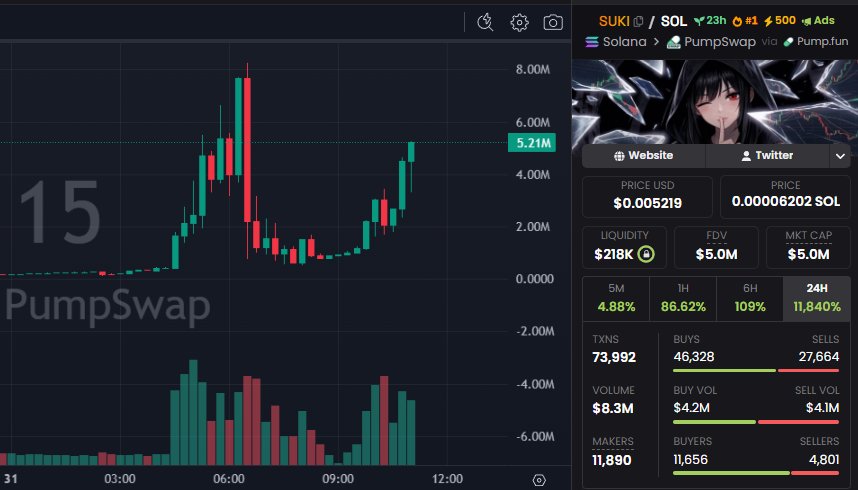The width and height of the screenshot is (858, 490).
Task: Click the 23h pair age sprout badge
Action: pyautogui.click(x=710, y=21)
